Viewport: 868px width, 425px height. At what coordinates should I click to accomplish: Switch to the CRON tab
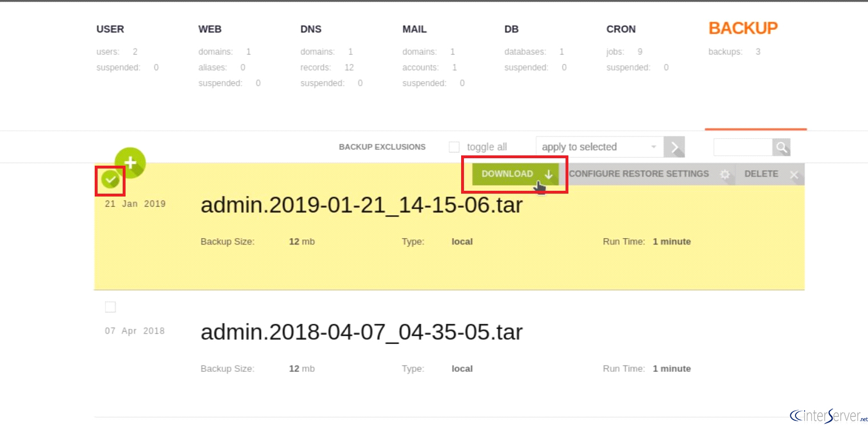tap(621, 29)
